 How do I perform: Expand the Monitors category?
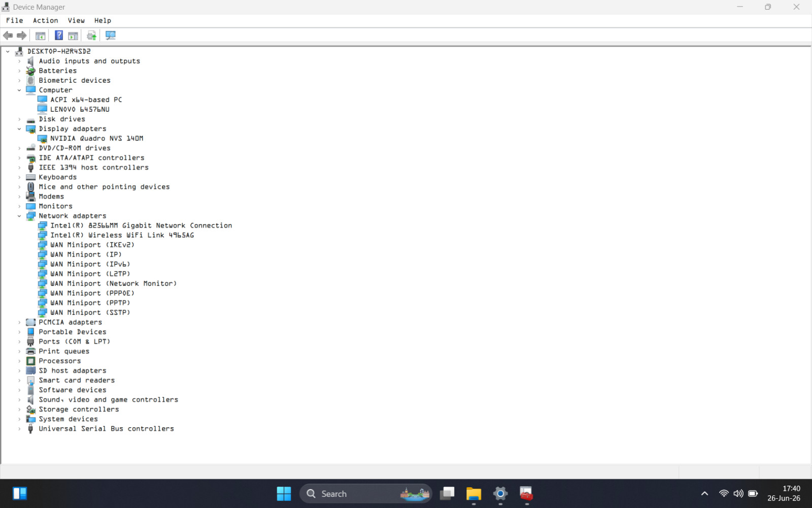[x=19, y=206]
